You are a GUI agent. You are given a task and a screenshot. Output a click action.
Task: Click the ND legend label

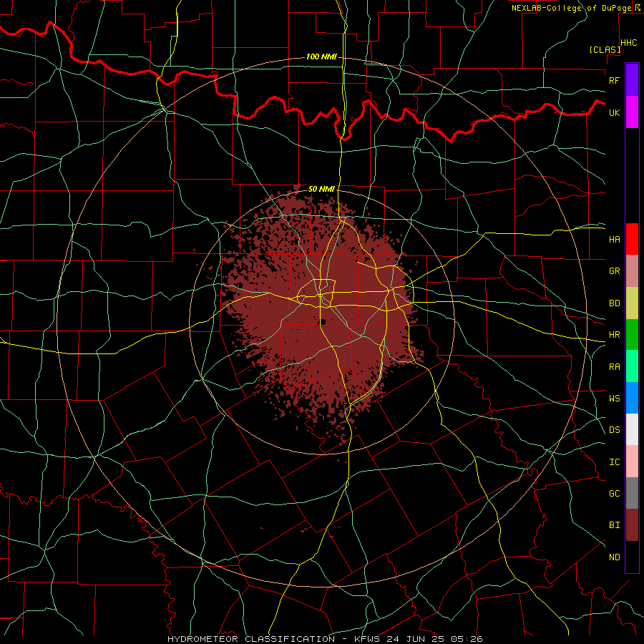click(614, 557)
